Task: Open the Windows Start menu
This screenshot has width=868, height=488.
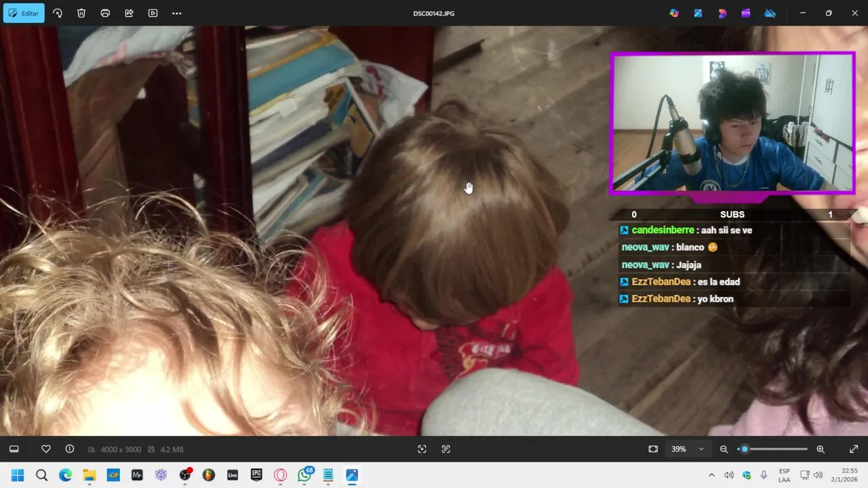Action: 18,475
